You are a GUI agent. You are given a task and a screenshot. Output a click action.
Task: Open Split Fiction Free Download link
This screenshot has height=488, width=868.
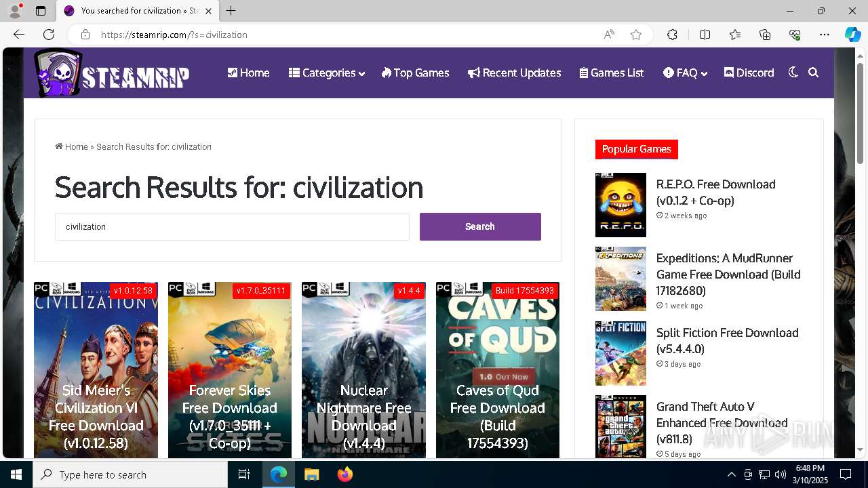click(727, 341)
